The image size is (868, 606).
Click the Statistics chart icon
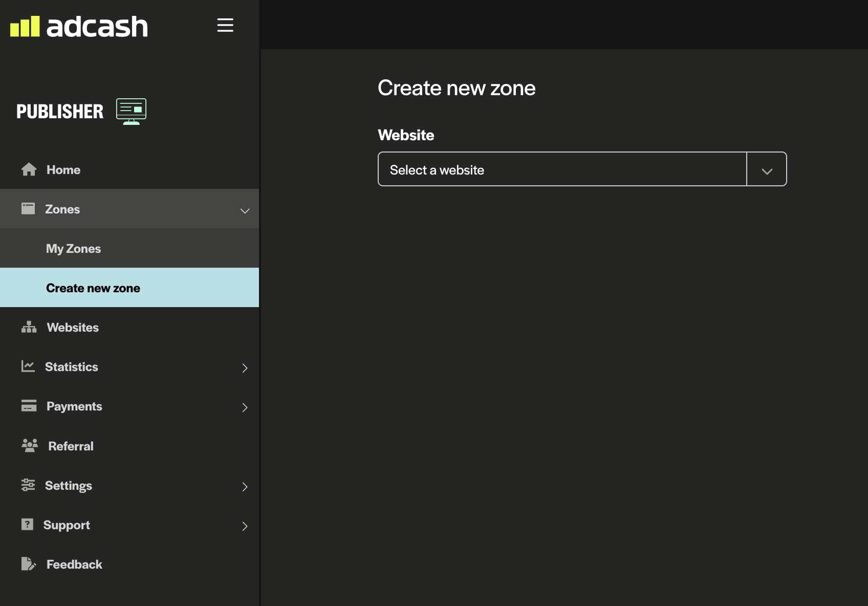pyautogui.click(x=28, y=366)
